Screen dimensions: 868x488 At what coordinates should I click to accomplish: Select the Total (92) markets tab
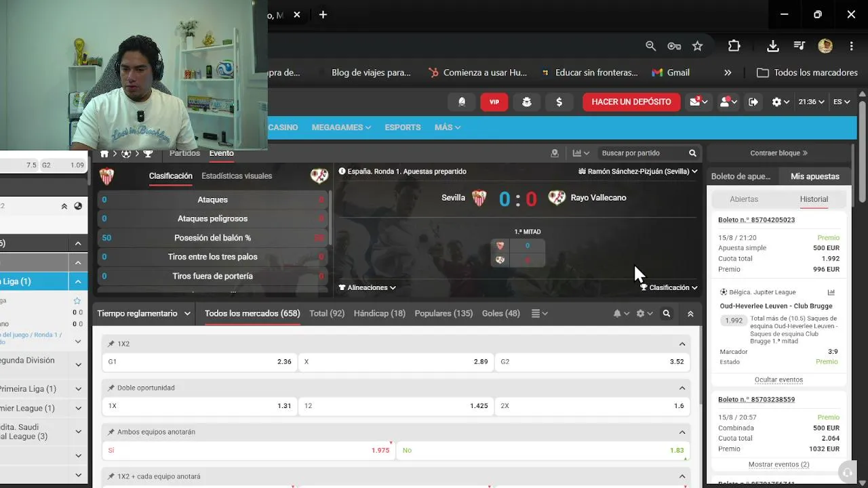click(x=327, y=313)
